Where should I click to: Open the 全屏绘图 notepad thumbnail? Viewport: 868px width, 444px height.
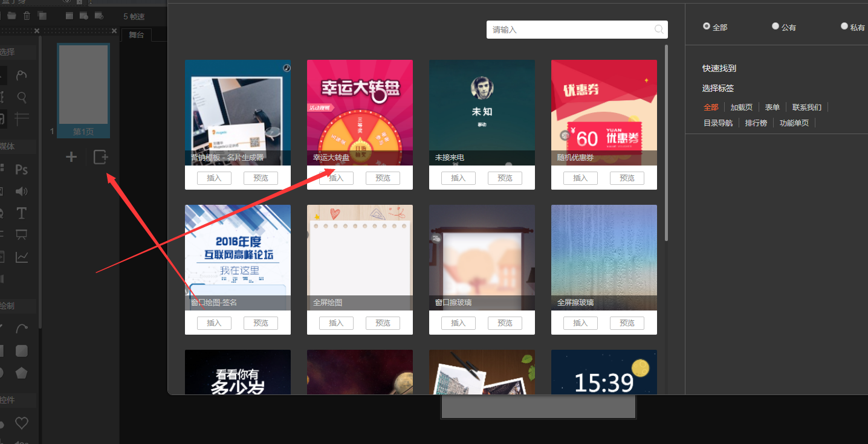(x=360, y=257)
